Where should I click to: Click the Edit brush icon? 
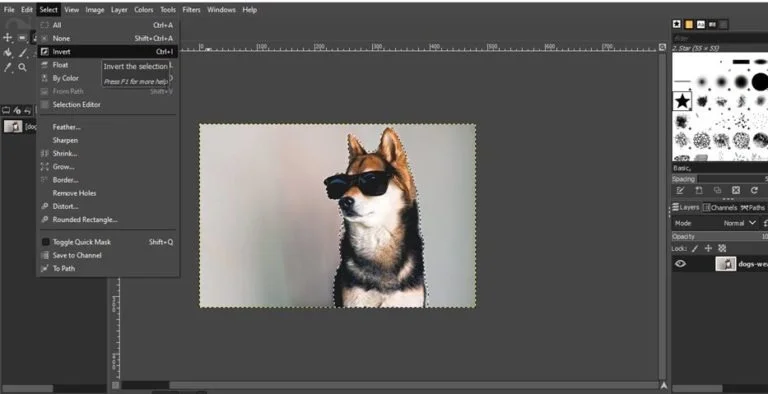coord(680,190)
